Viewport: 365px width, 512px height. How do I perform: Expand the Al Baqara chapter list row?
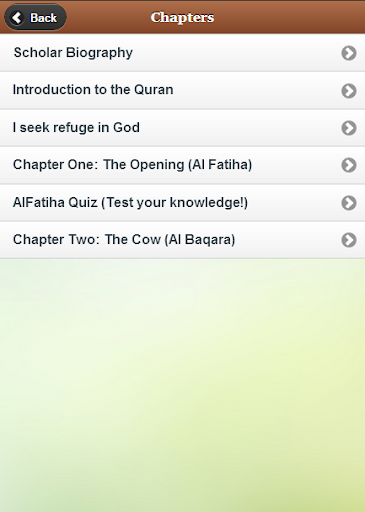point(182,240)
